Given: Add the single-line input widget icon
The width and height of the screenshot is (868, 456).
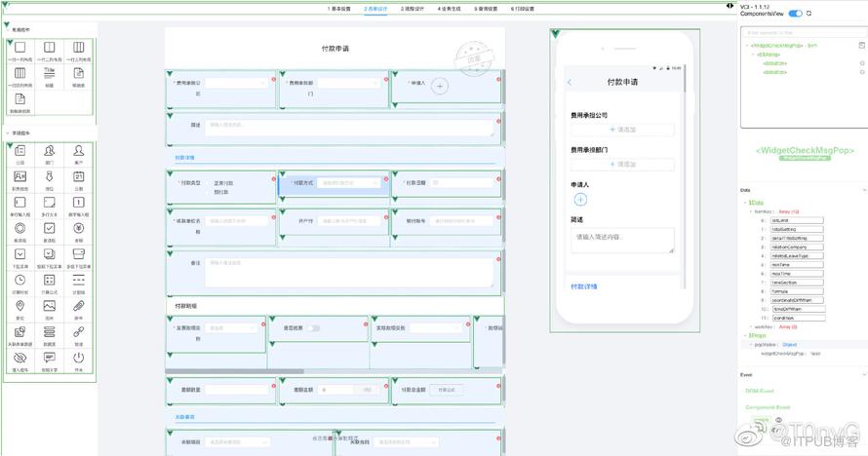Looking at the screenshot, I should (20, 203).
